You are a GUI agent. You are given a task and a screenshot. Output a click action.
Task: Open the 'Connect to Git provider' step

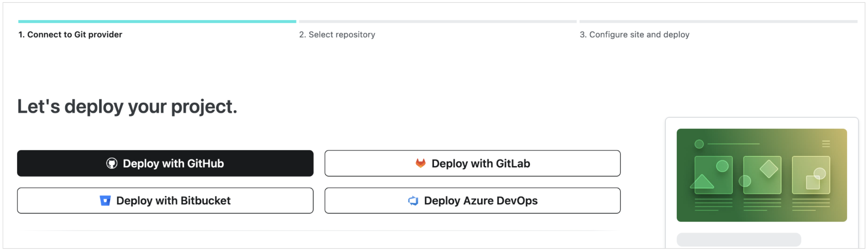coord(71,34)
